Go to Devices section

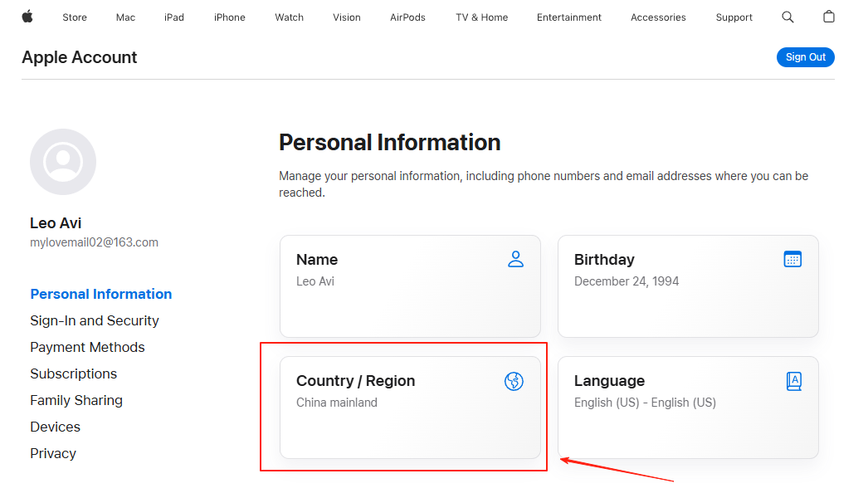point(56,427)
